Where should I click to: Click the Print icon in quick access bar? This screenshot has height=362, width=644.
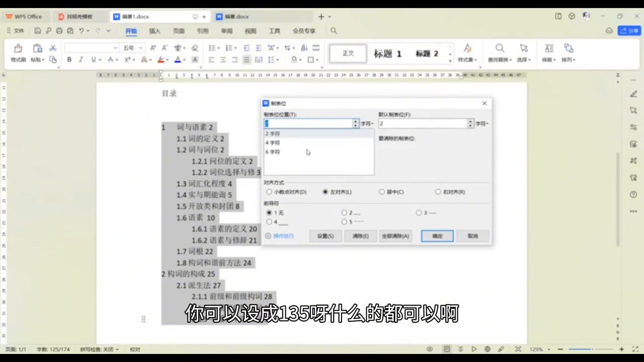pos(59,31)
